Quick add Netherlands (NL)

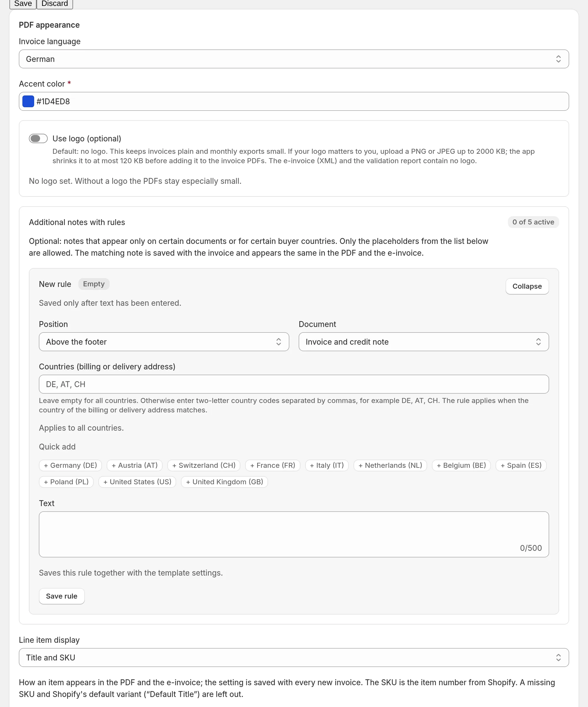(390, 465)
